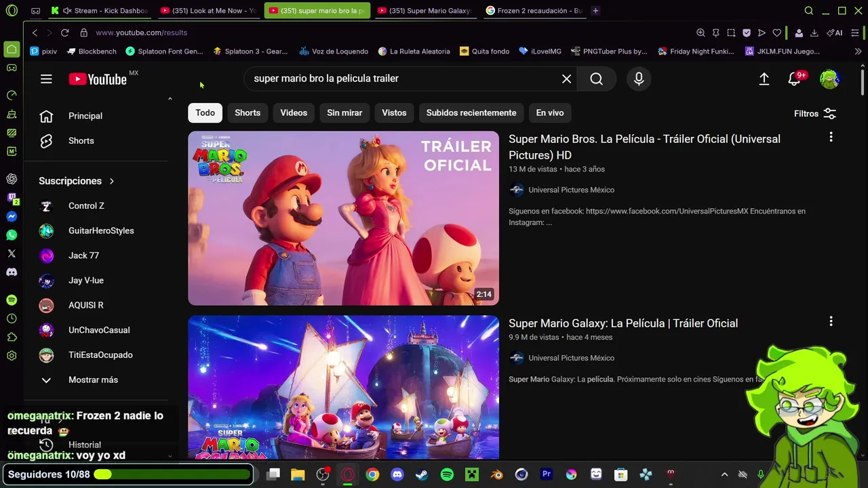Open the ad blocker shield icon
This screenshot has height=488, width=868.
pyautogui.click(x=747, y=33)
